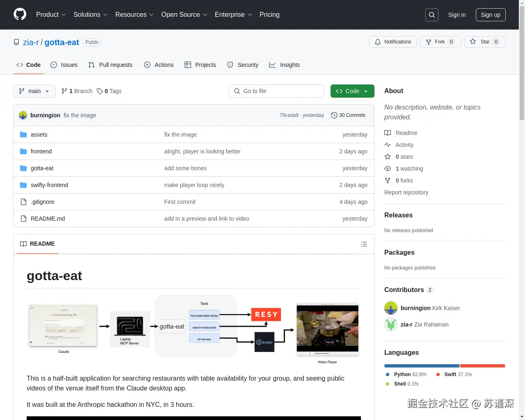Open burningion's contributor avatar

[391, 308]
